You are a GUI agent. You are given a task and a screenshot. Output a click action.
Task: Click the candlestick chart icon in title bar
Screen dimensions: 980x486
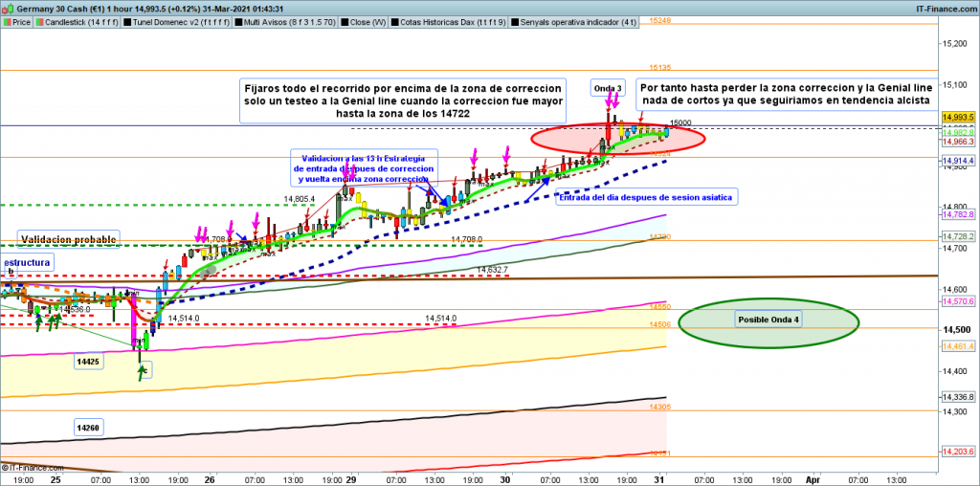8,7
